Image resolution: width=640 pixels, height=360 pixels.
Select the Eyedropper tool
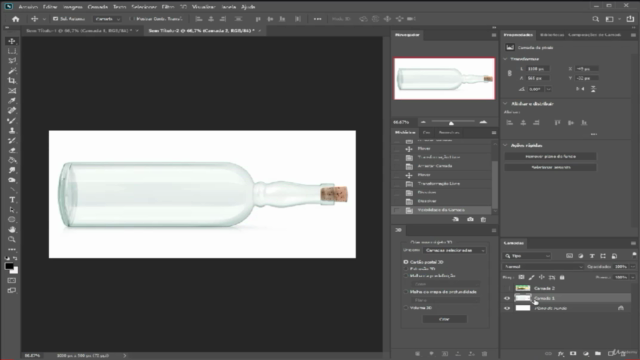12,100
